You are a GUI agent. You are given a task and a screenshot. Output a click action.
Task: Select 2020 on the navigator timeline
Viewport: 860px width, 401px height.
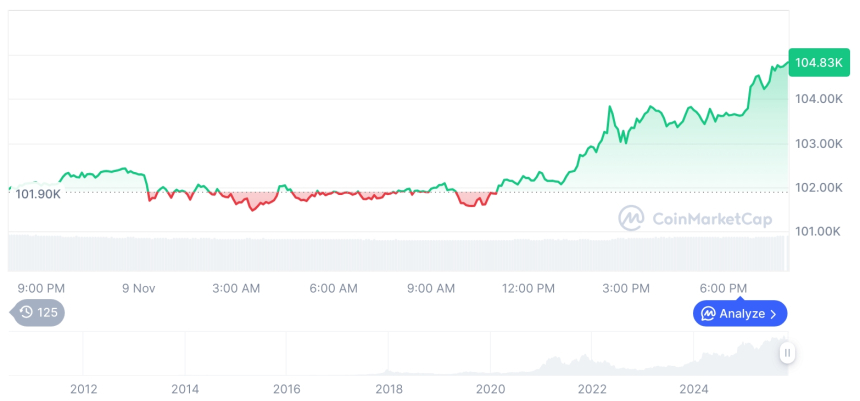(x=490, y=388)
